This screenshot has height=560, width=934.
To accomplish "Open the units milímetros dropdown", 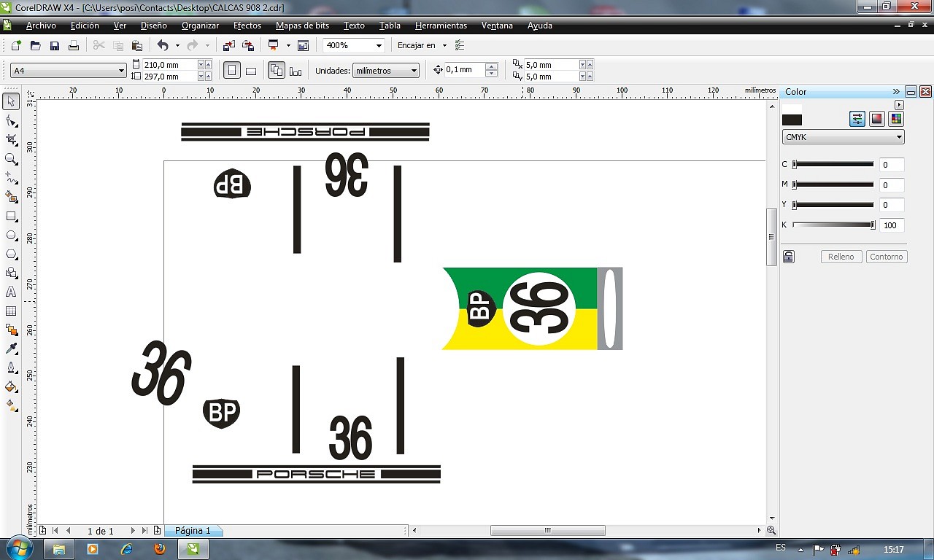I will [414, 71].
